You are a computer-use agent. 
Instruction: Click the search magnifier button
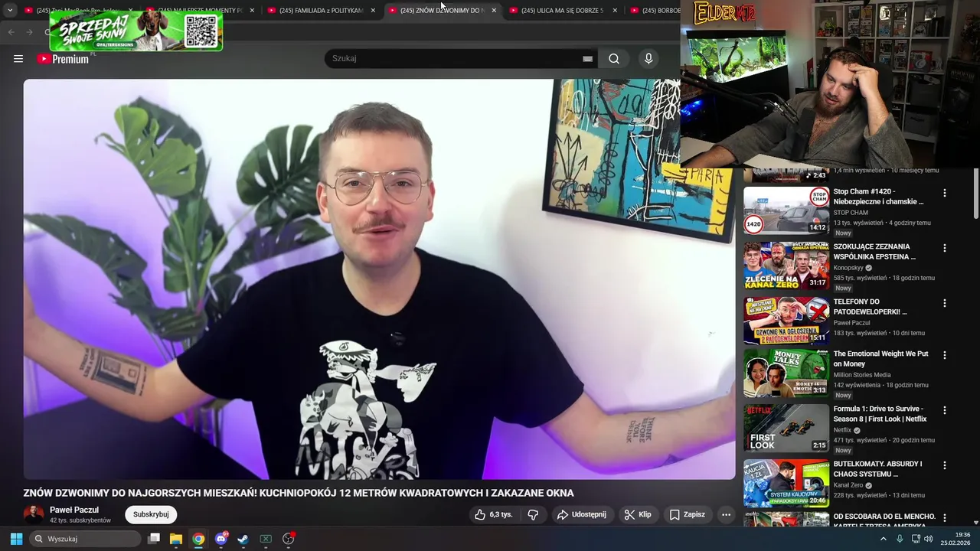click(614, 59)
